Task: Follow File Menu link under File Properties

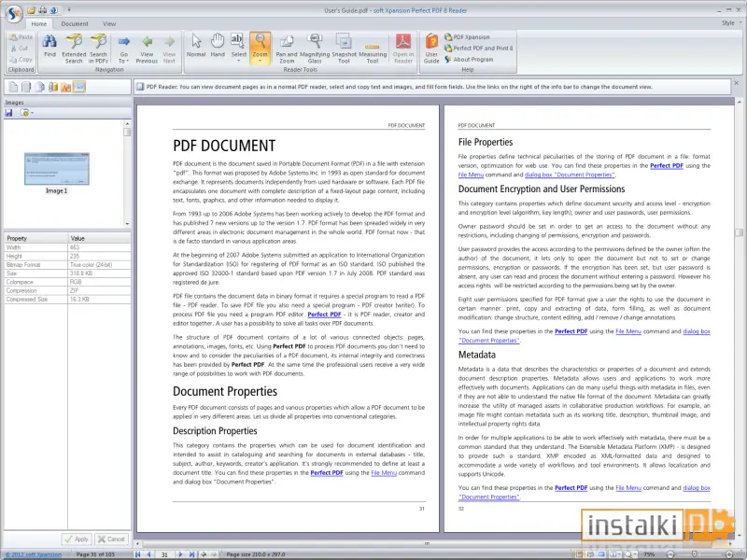Action: [x=471, y=175]
